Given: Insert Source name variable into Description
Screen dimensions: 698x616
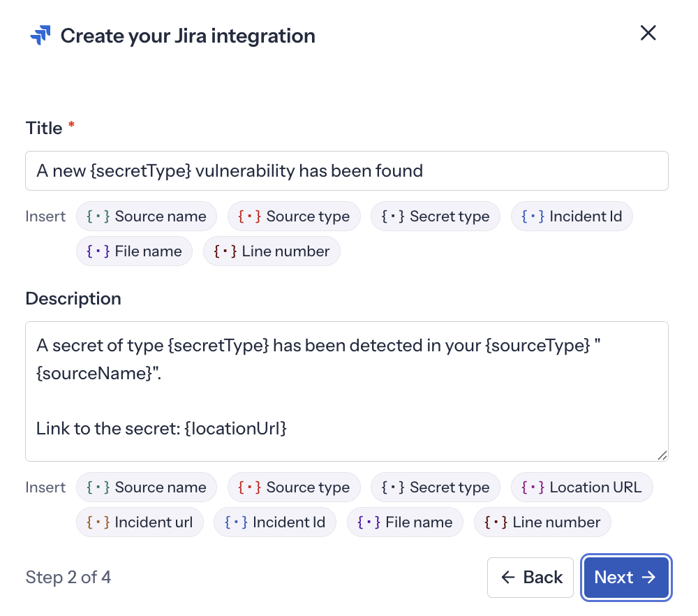Looking at the screenshot, I should click(147, 487).
